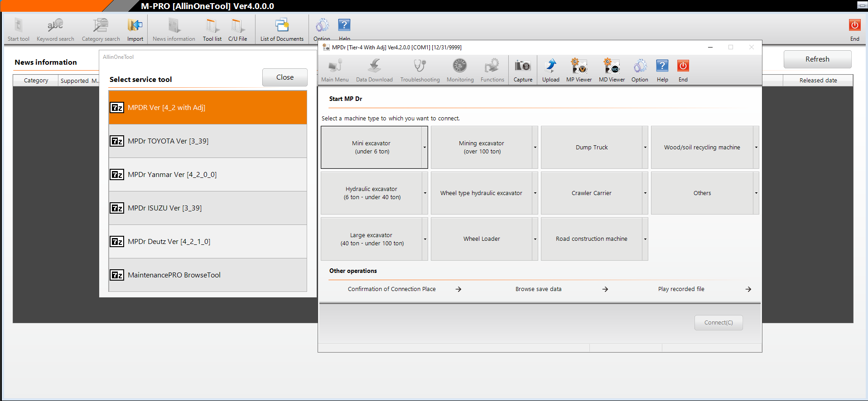This screenshot has width=868, height=401.
Task: Choose Road construction machine type
Action: (592, 239)
